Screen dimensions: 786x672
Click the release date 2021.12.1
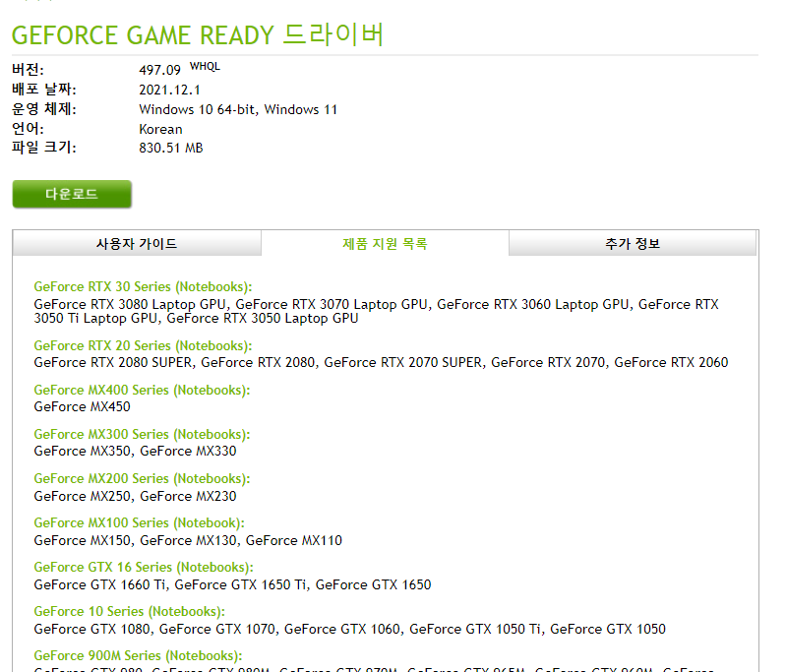(x=169, y=90)
